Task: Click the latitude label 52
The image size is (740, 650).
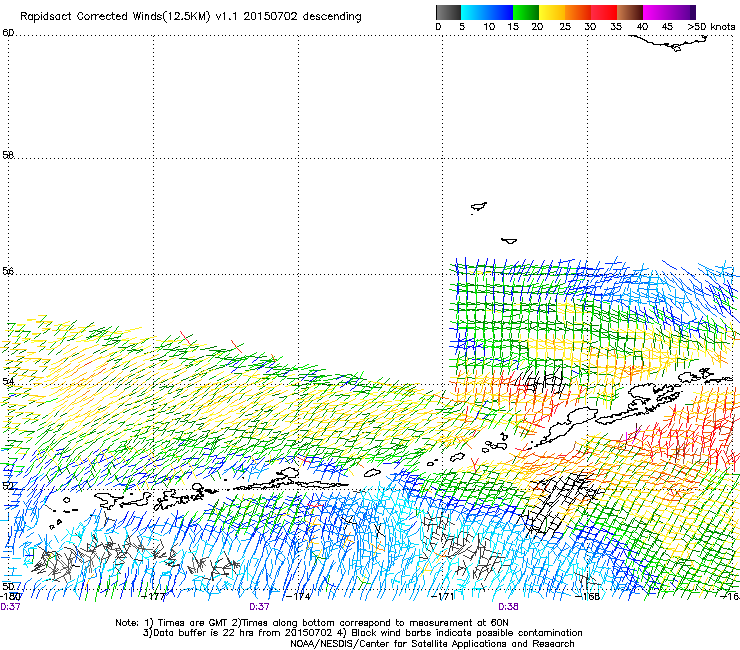Action: tap(8, 486)
